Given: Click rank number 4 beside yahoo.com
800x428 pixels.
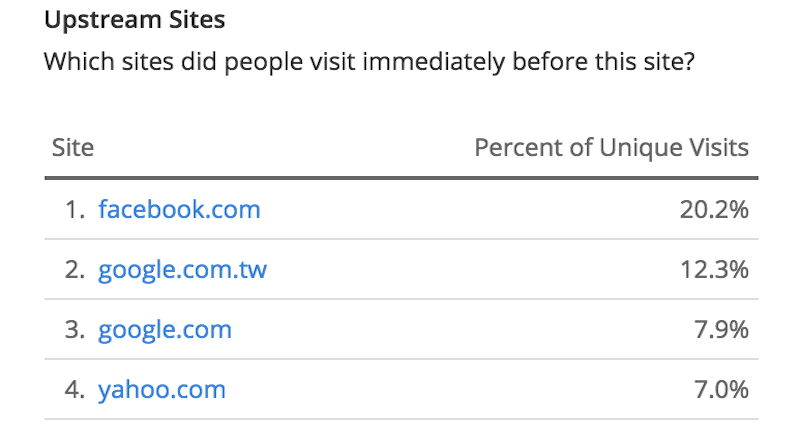Looking at the screenshot, I should [74, 390].
